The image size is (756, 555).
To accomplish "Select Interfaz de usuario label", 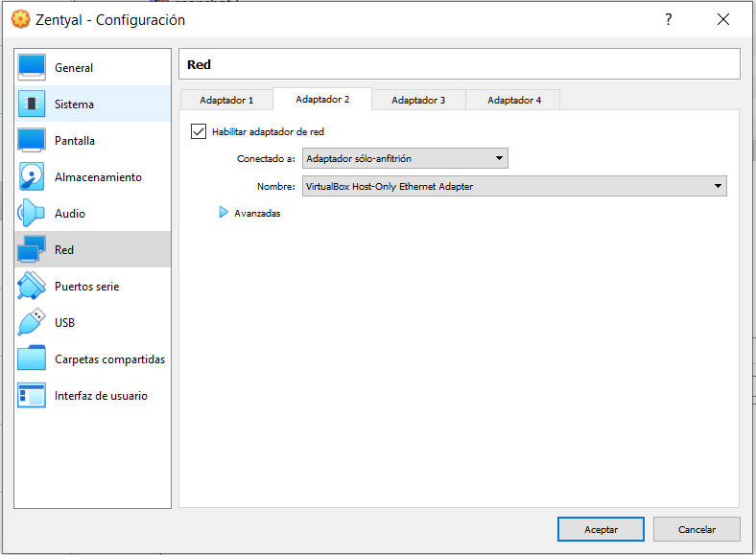I will [102, 396].
